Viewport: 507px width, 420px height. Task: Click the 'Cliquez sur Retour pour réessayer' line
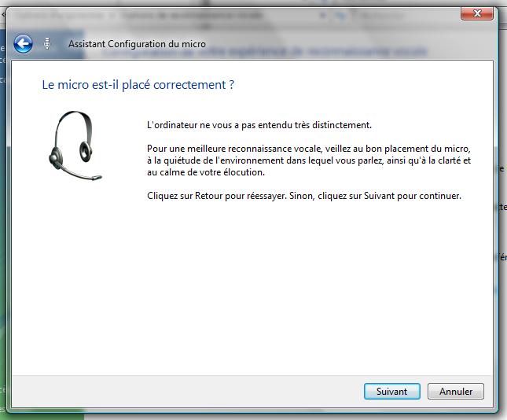coord(303,195)
